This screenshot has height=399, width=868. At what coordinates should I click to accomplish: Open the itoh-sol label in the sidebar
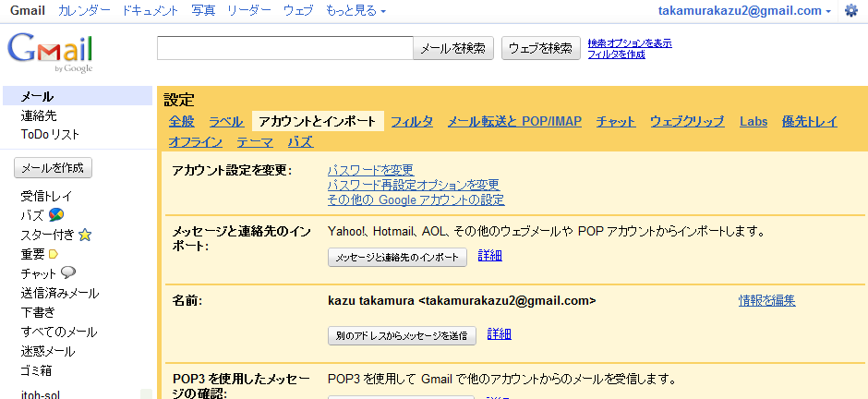(41, 394)
